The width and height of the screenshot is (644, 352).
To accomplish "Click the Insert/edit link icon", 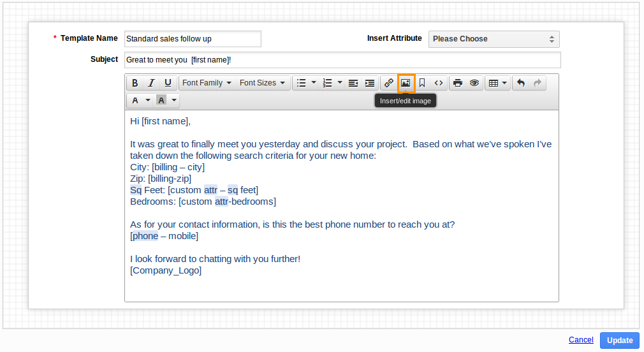I will (388, 83).
